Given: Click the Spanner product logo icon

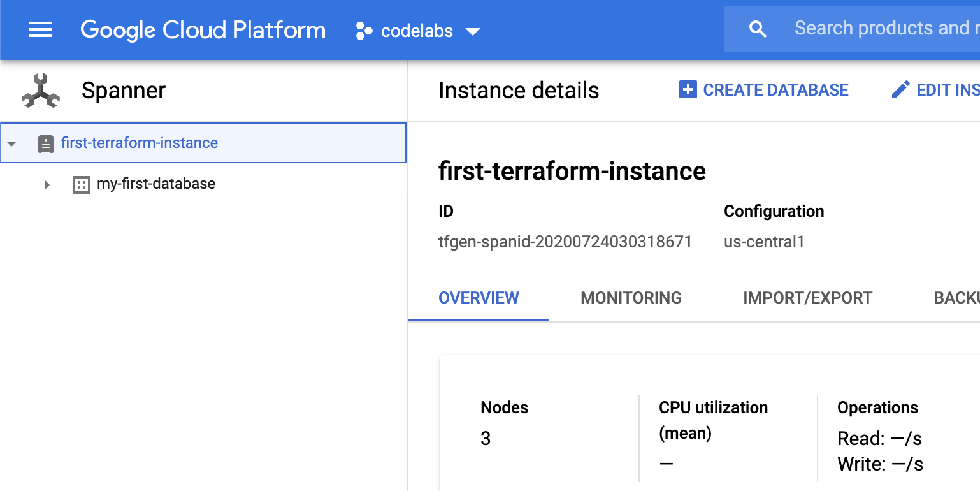Looking at the screenshot, I should [x=41, y=91].
